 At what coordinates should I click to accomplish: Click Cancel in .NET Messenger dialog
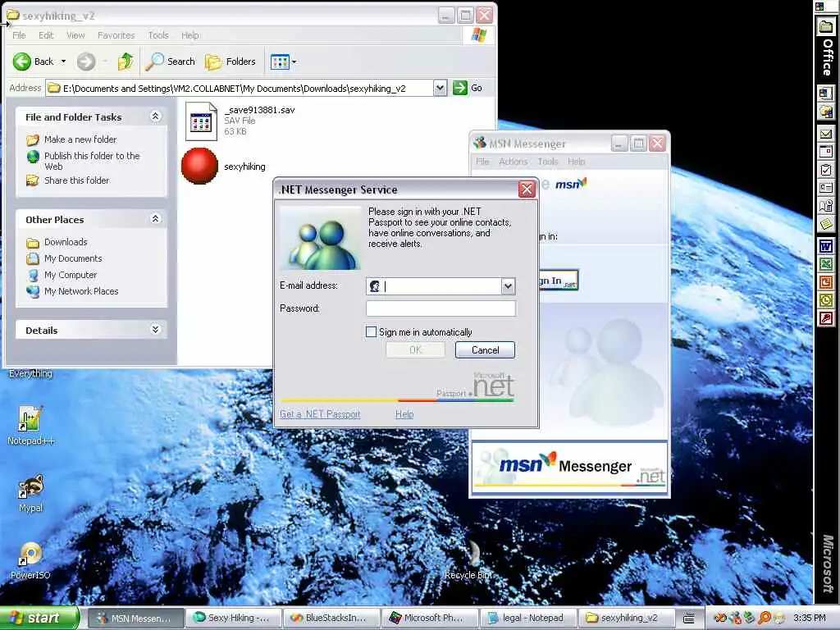pyautogui.click(x=485, y=349)
